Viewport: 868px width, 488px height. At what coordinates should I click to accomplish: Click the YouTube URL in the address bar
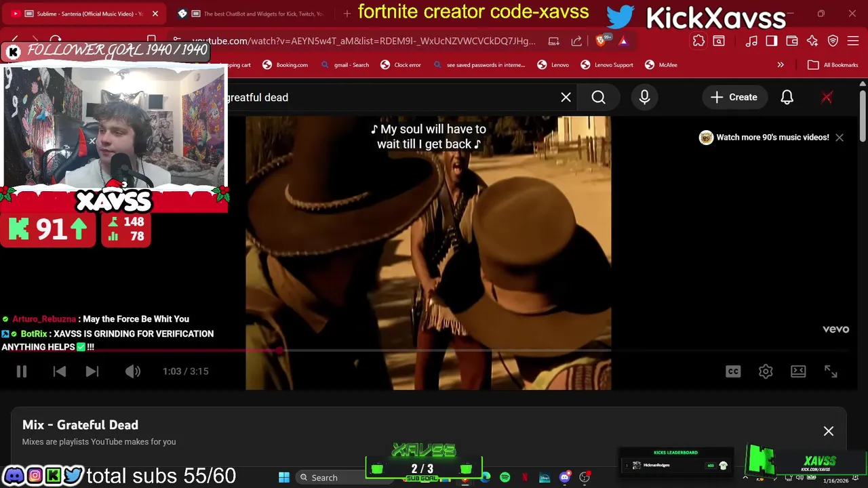[x=364, y=41]
